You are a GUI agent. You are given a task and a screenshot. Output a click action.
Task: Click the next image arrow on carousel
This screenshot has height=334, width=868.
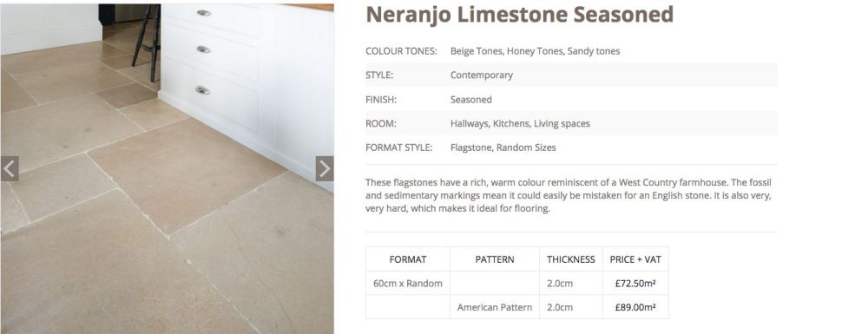[x=325, y=168]
